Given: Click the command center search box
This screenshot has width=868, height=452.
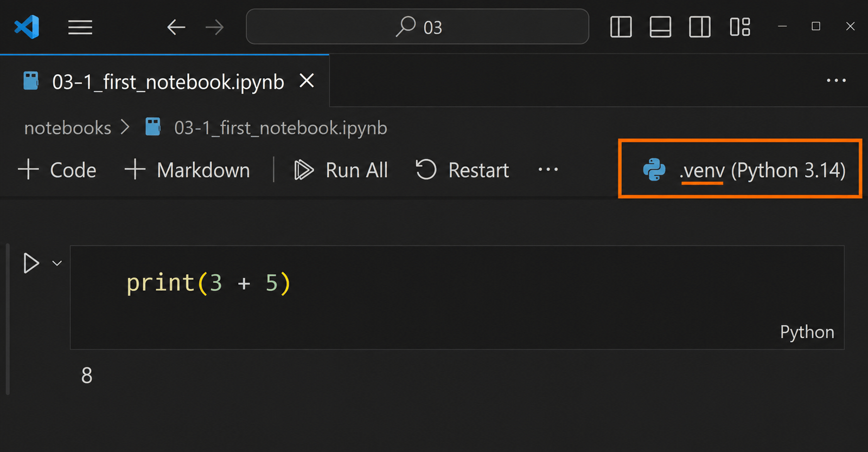Looking at the screenshot, I should tap(417, 27).
